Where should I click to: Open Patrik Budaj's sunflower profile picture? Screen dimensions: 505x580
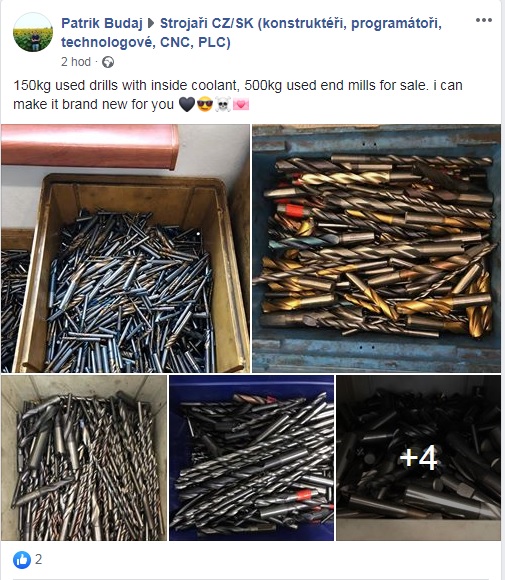coord(33,32)
